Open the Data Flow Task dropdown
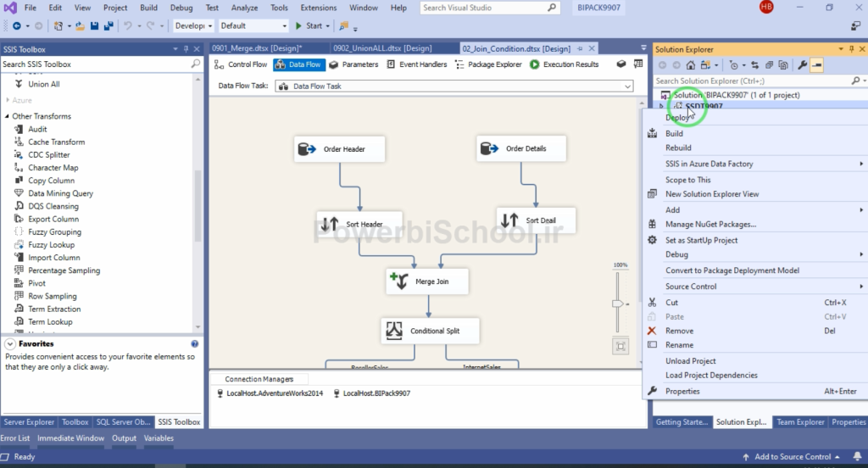868x468 pixels. [x=627, y=86]
